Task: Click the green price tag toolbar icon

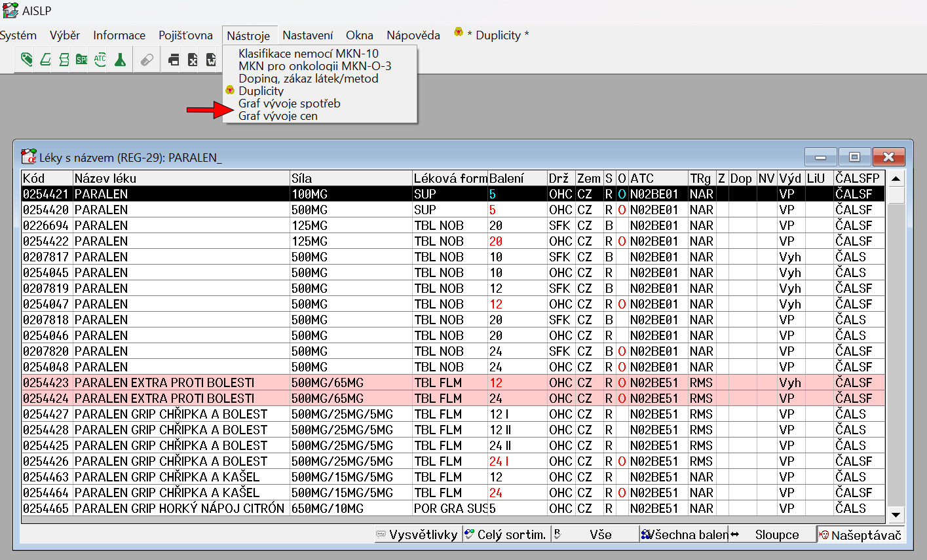Action: (27, 60)
